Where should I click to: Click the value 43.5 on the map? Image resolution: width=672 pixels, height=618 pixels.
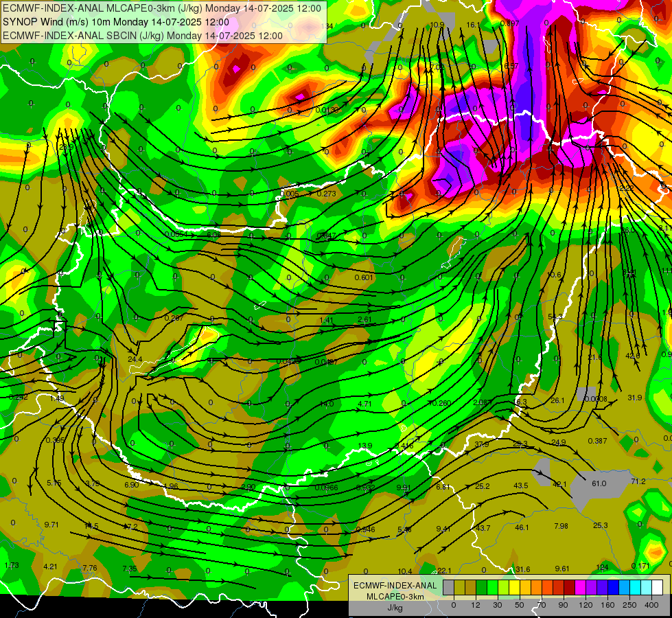pos(521,486)
